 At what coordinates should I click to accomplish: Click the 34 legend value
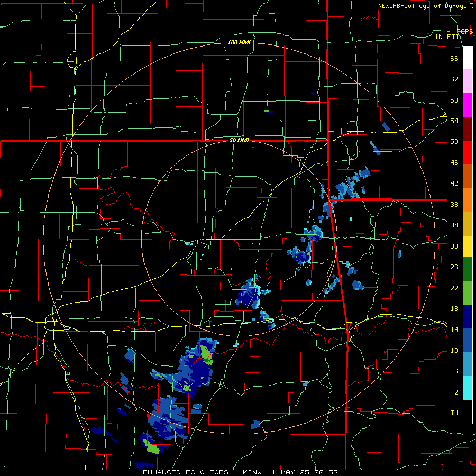click(454, 225)
